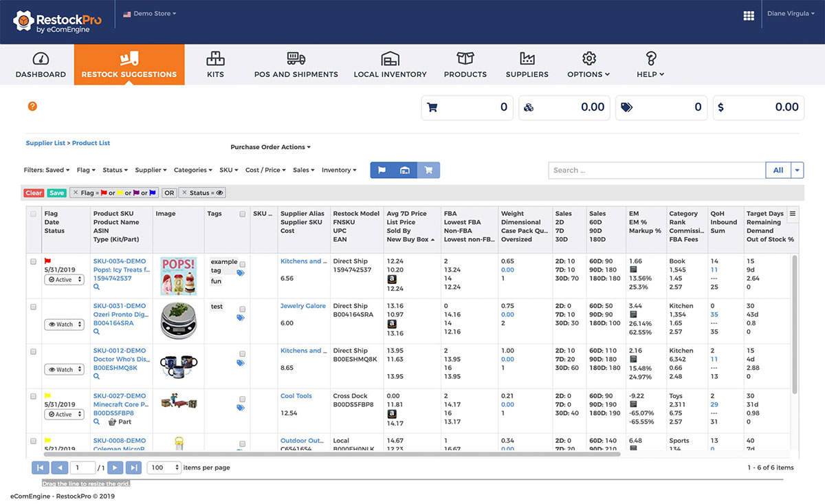Tick the select-all checkbox in grid header
The image size is (825, 504).
coord(33,214)
